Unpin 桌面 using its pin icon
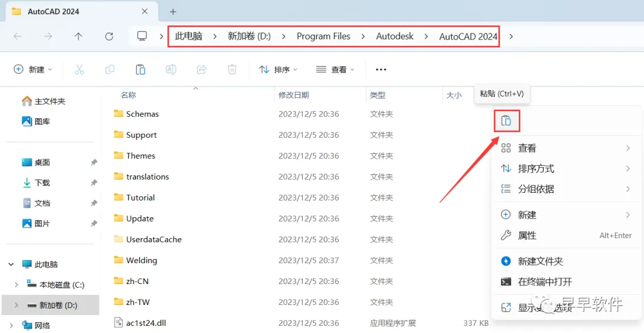 coord(94,162)
